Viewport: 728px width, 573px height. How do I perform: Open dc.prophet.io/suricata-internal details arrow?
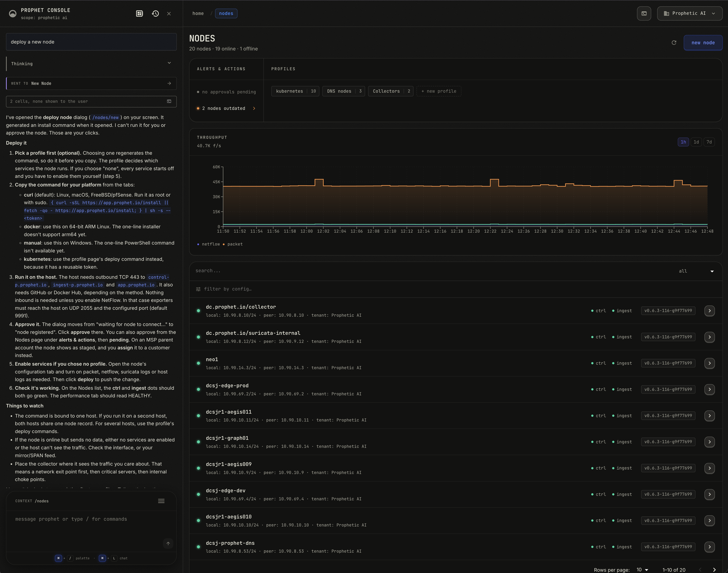[709, 337]
